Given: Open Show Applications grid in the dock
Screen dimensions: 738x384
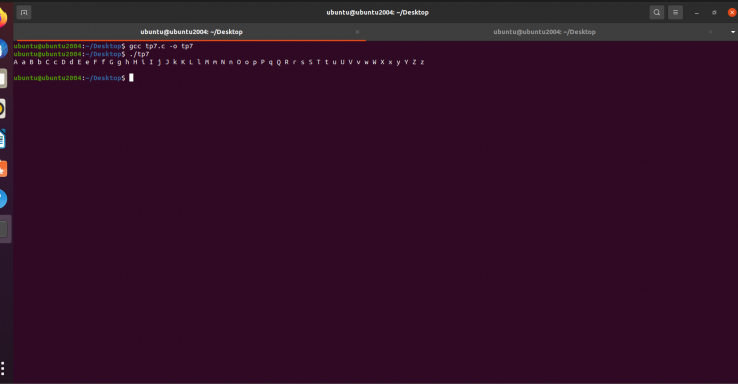Looking at the screenshot, I should point(2,368).
